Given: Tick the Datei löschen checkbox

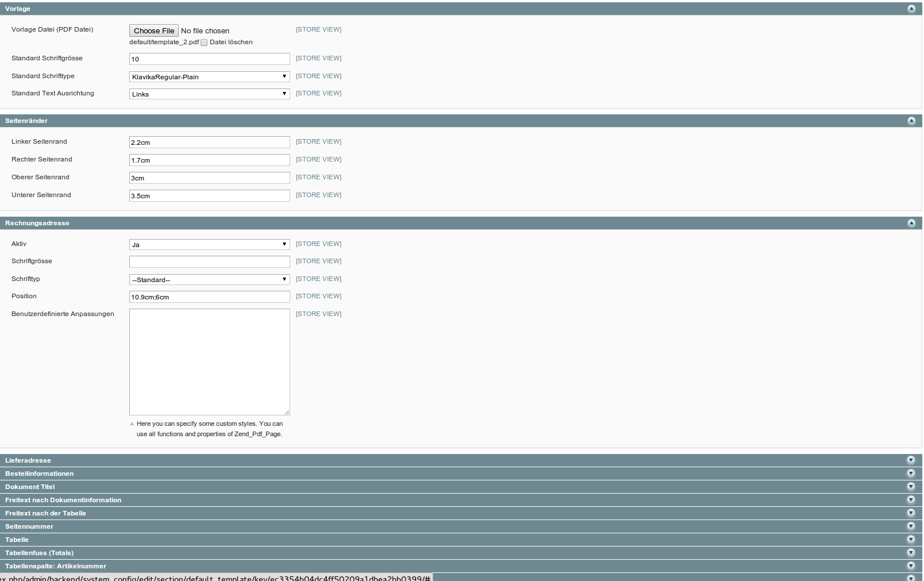Looking at the screenshot, I should click(204, 43).
